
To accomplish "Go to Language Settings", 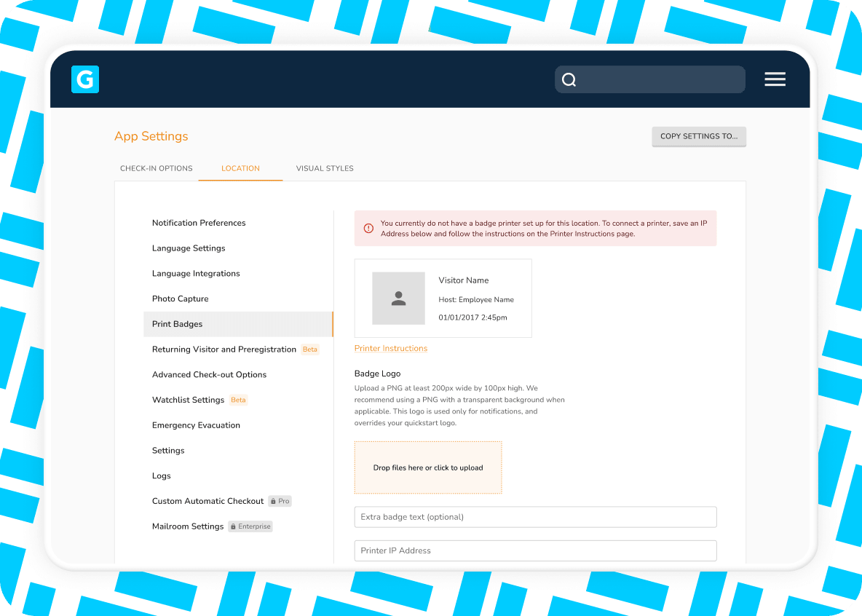I will coord(189,248).
